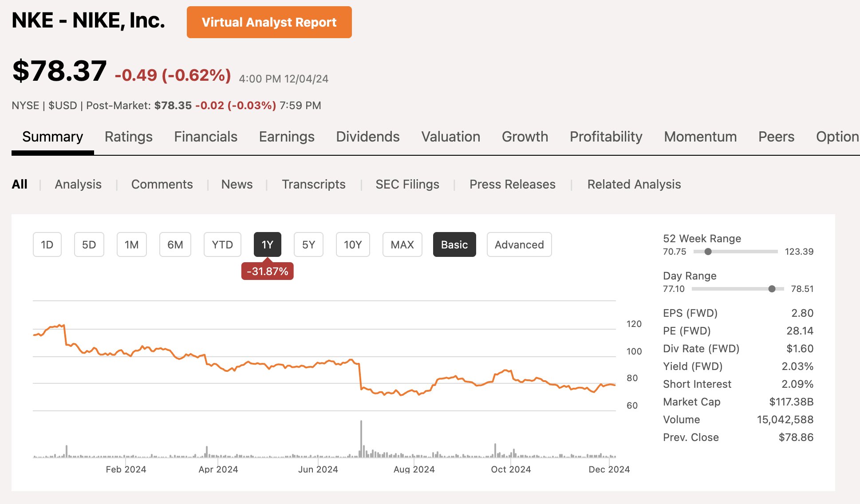Select the YTD chart range
The width and height of the screenshot is (860, 504).
click(x=222, y=244)
